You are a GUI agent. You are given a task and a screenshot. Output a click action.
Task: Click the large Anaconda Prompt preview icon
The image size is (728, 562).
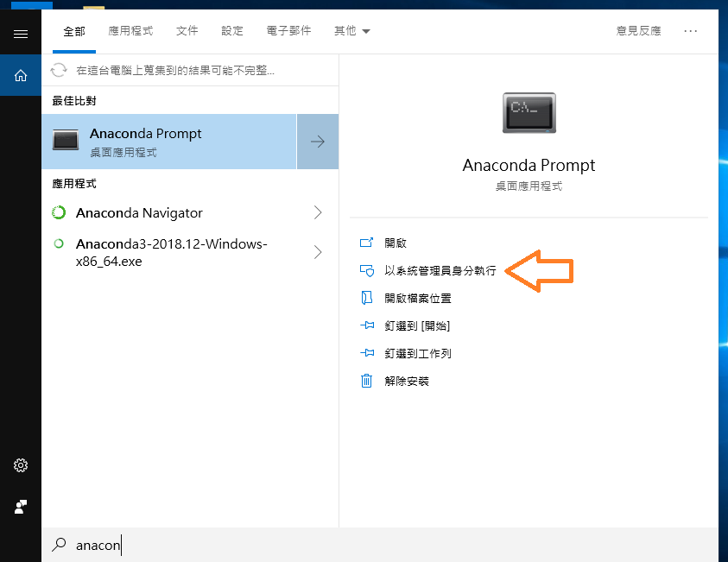(x=529, y=113)
